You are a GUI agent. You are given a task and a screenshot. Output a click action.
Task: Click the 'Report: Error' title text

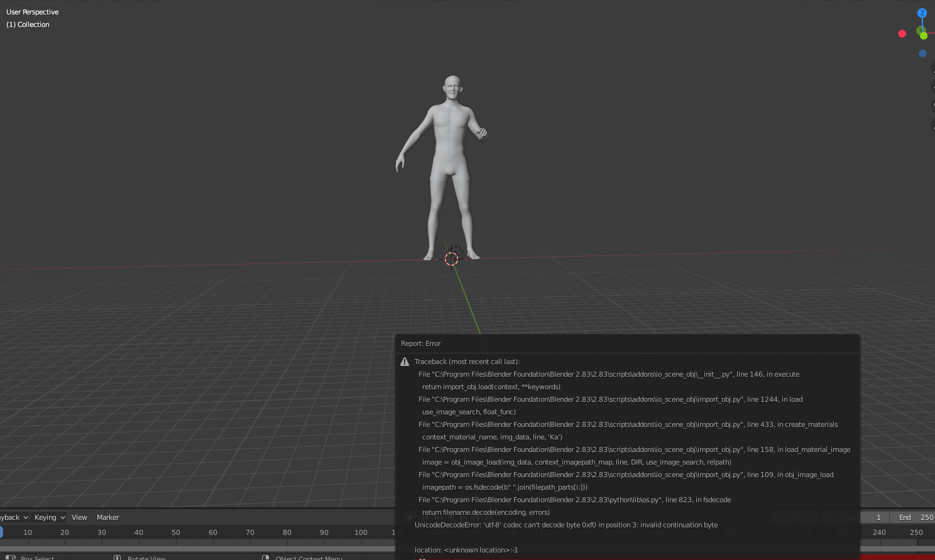point(420,343)
